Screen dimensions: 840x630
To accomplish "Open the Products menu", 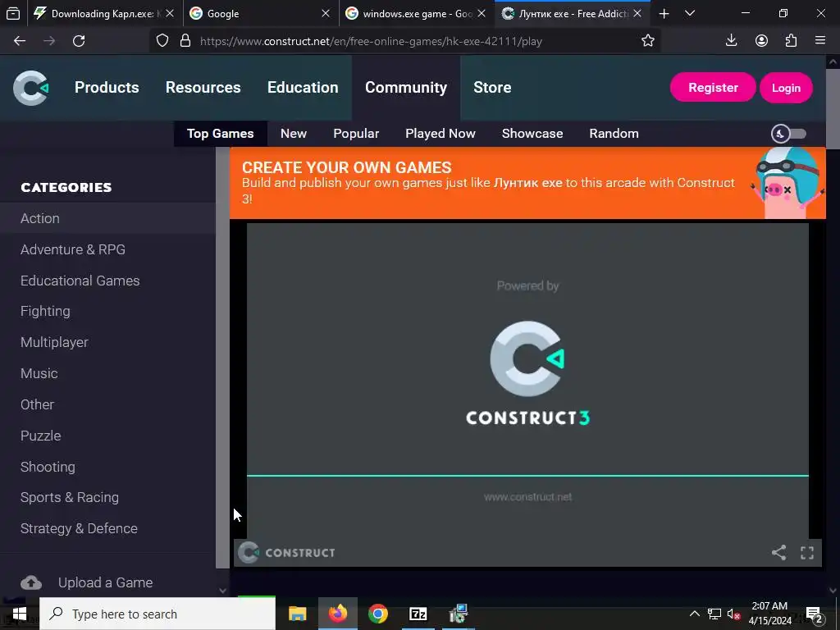I will 107,87.
